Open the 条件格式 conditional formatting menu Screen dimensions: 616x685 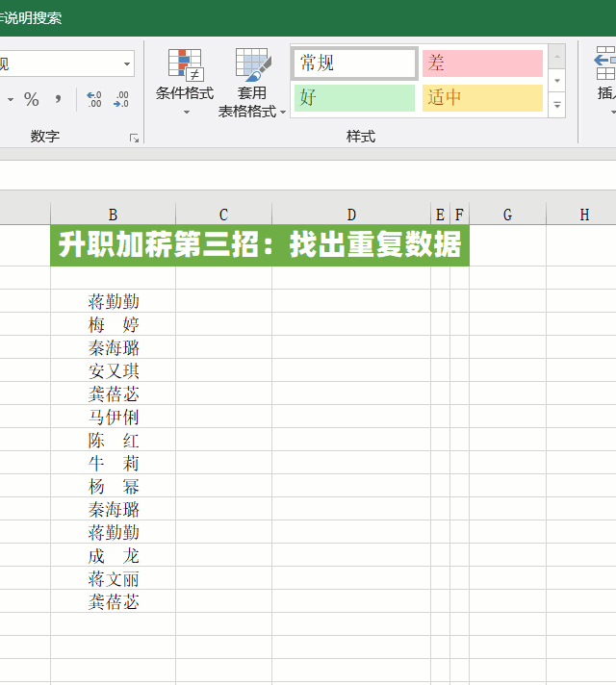[x=185, y=82]
